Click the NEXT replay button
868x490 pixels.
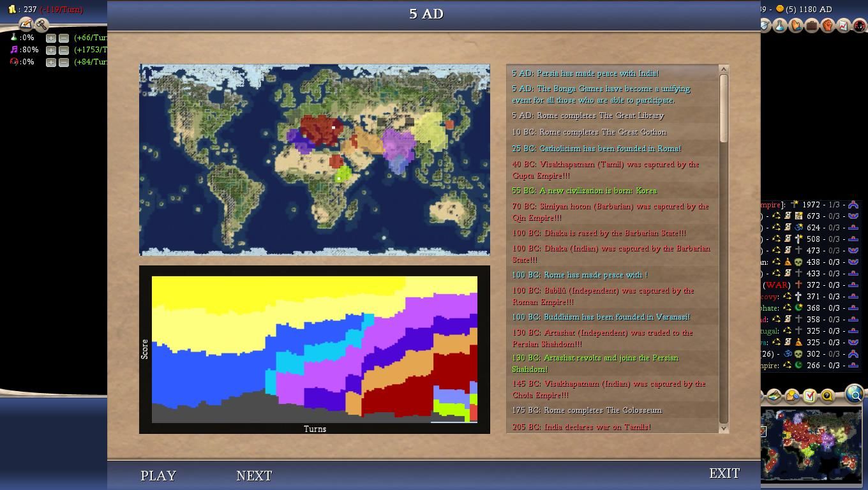point(254,475)
